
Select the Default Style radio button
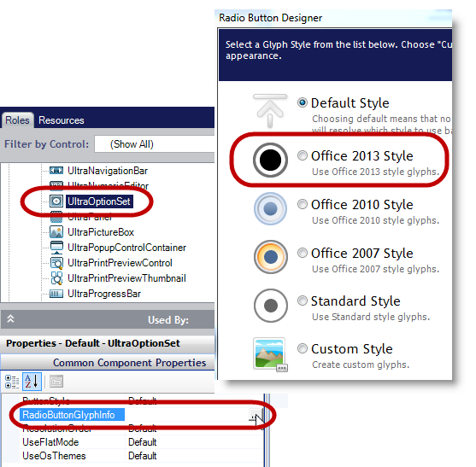click(302, 102)
